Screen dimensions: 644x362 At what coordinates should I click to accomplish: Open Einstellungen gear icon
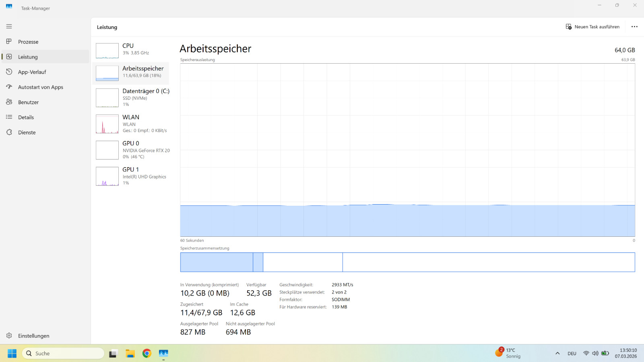coord(9,335)
